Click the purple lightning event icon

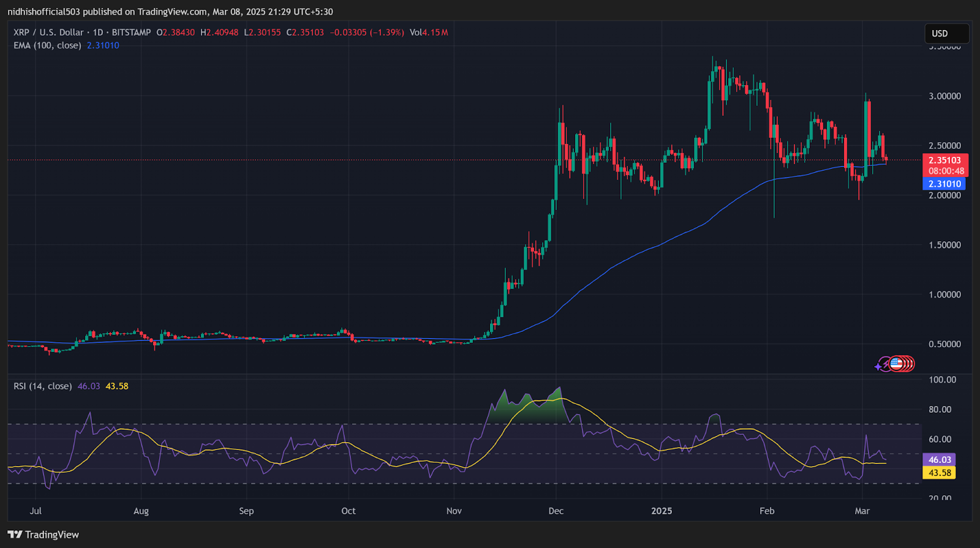886,364
